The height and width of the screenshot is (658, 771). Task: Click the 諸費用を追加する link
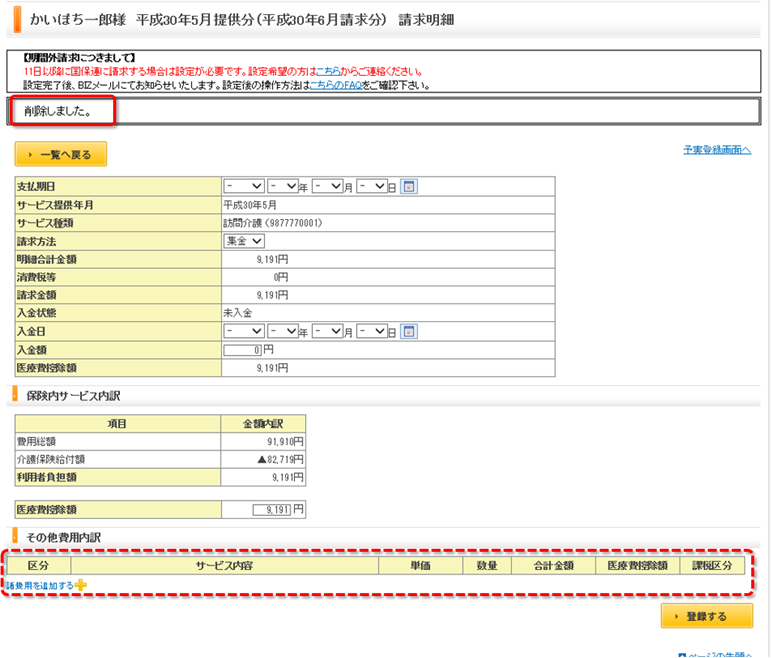[x=40, y=586]
